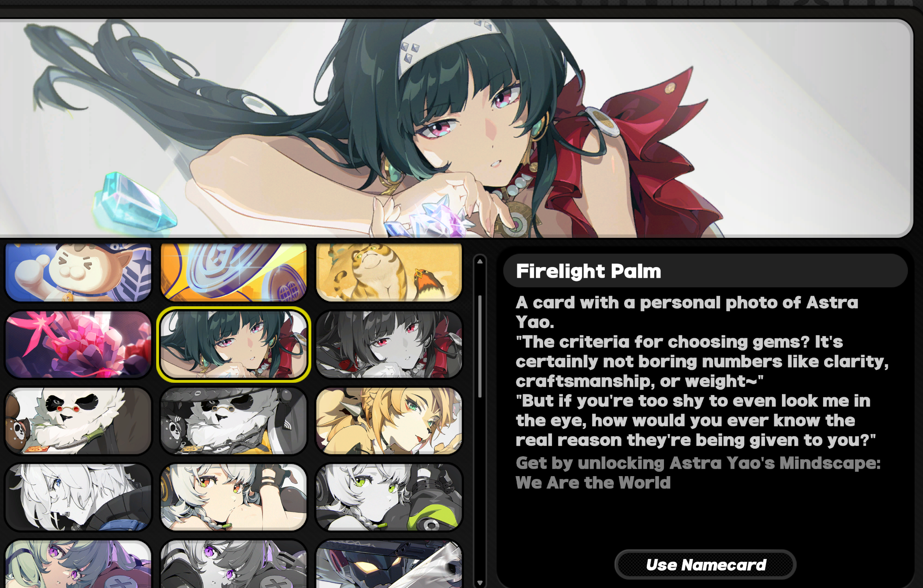Select the orange-eyed braided hair namecard
This screenshot has height=588, width=923.
(x=233, y=497)
